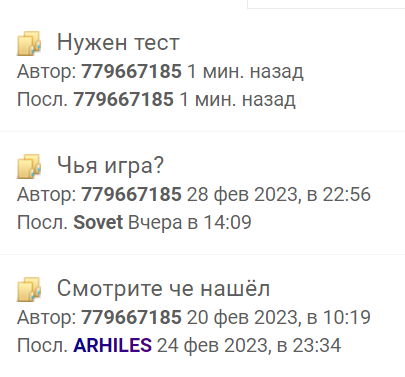Click 'Посл.' label beside ARHILES

[42, 345]
